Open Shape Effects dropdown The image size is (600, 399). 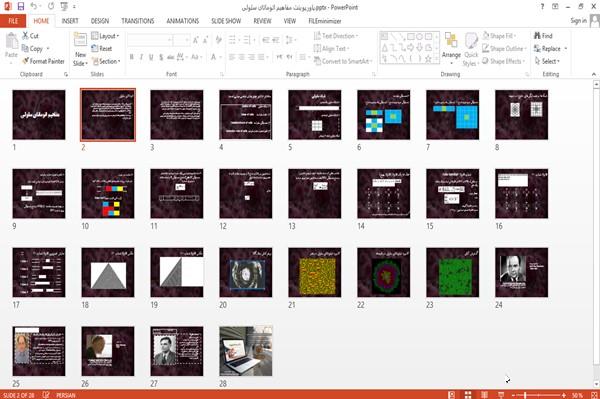[504, 61]
